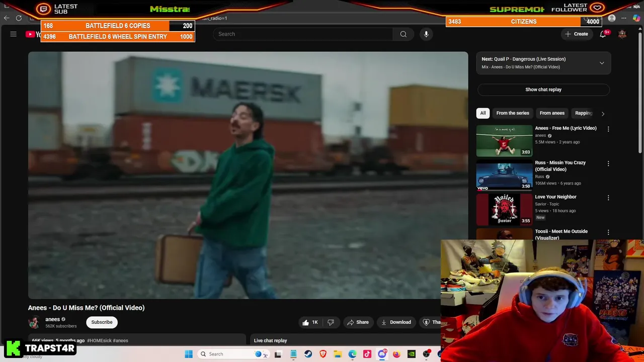Click the search magnifier button
The height and width of the screenshot is (362, 644).
(403, 34)
